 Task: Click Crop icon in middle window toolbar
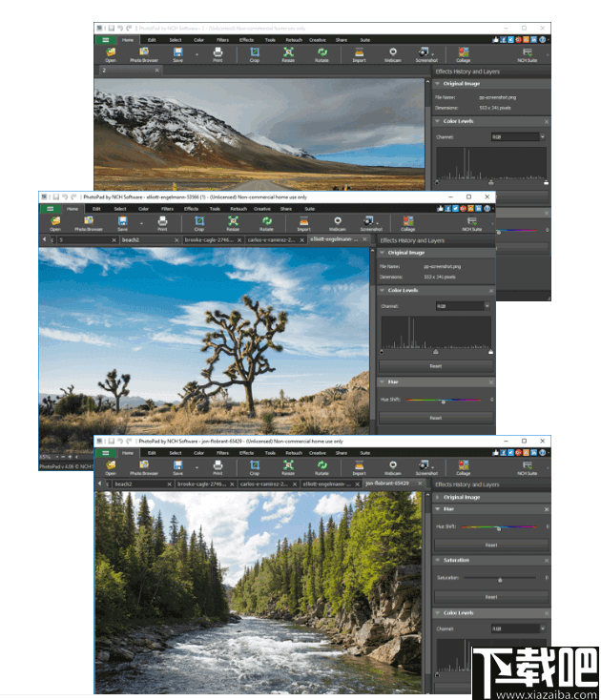[x=199, y=223]
